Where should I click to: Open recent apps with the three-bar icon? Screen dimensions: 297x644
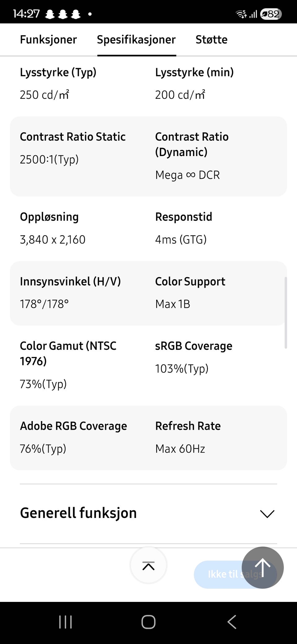pos(66,622)
